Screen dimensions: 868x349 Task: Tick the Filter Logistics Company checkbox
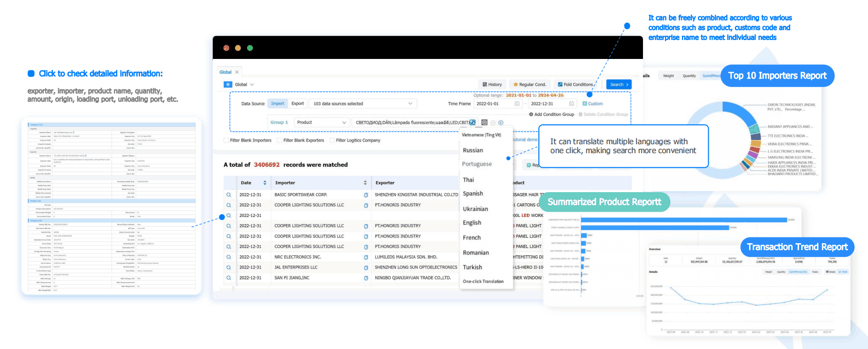pos(332,141)
